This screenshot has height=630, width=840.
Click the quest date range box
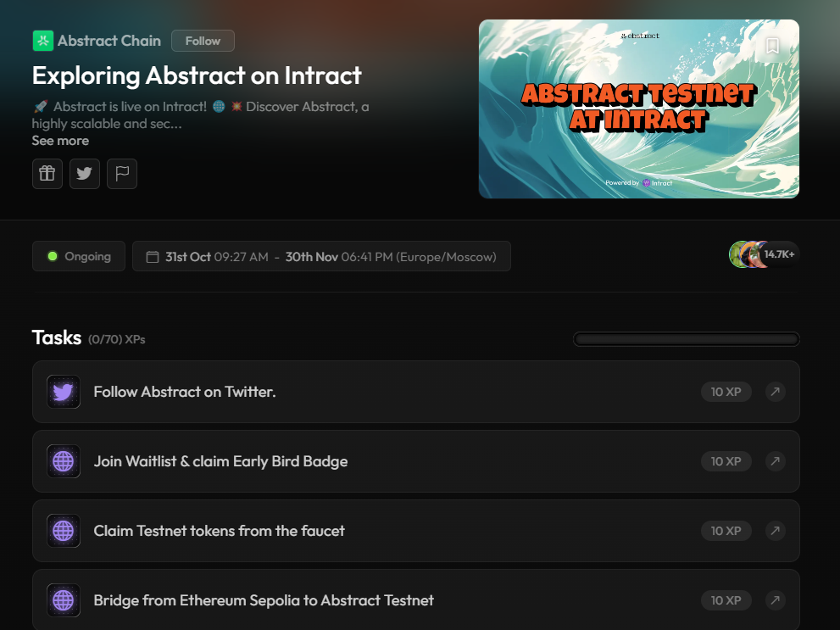coord(321,256)
